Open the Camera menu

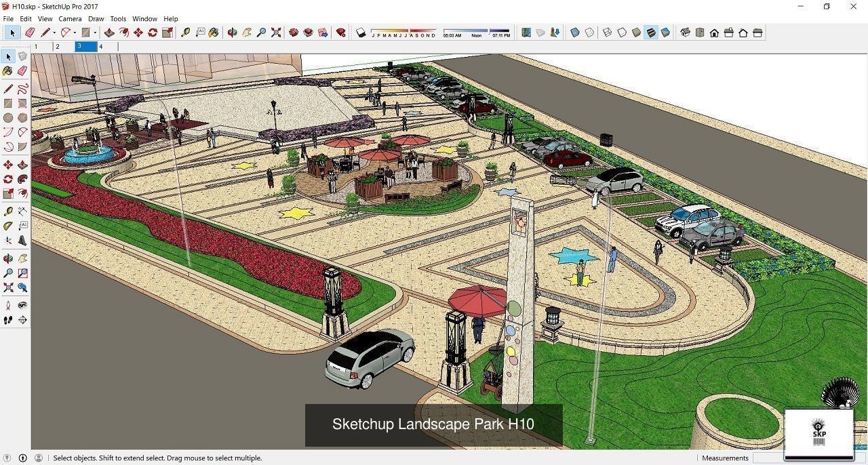70,19
